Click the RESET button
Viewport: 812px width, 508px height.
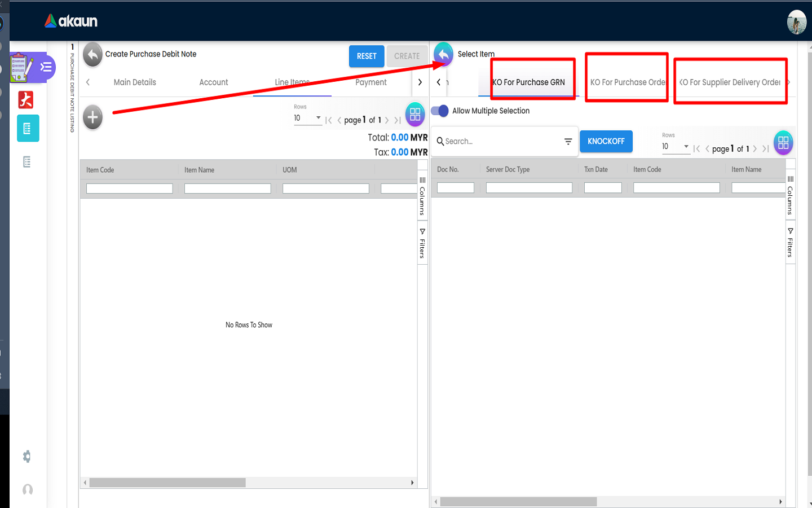pyautogui.click(x=367, y=56)
